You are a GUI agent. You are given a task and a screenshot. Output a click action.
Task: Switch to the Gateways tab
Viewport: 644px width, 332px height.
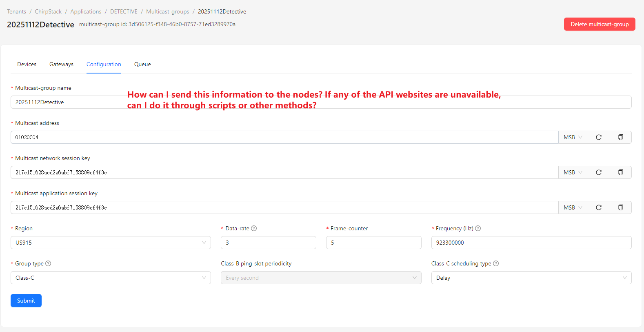61,64
